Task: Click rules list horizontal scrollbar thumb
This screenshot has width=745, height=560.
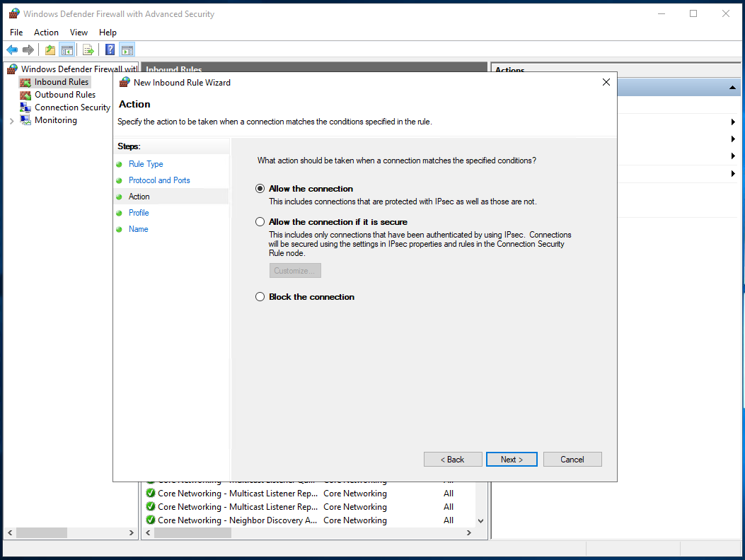Action: 193,533
